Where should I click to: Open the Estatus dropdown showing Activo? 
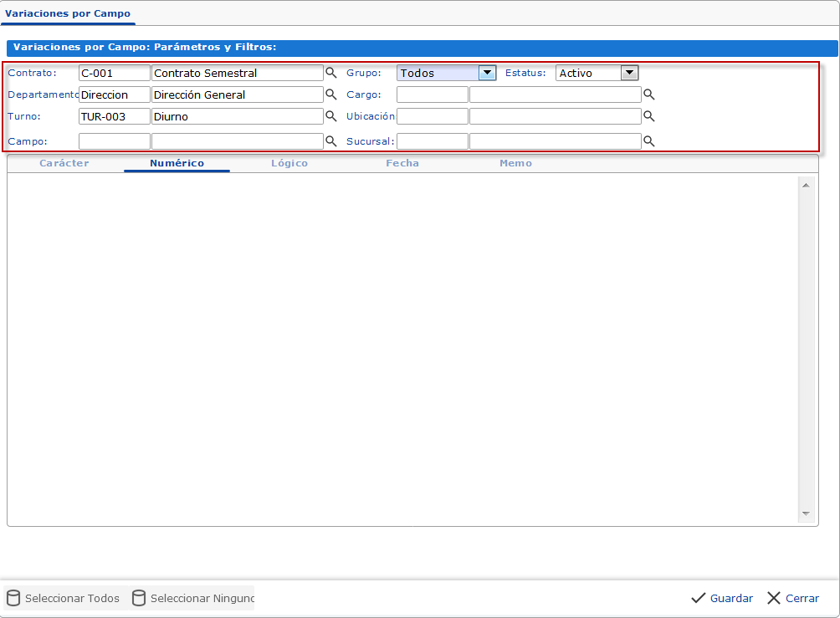(629, 73)
